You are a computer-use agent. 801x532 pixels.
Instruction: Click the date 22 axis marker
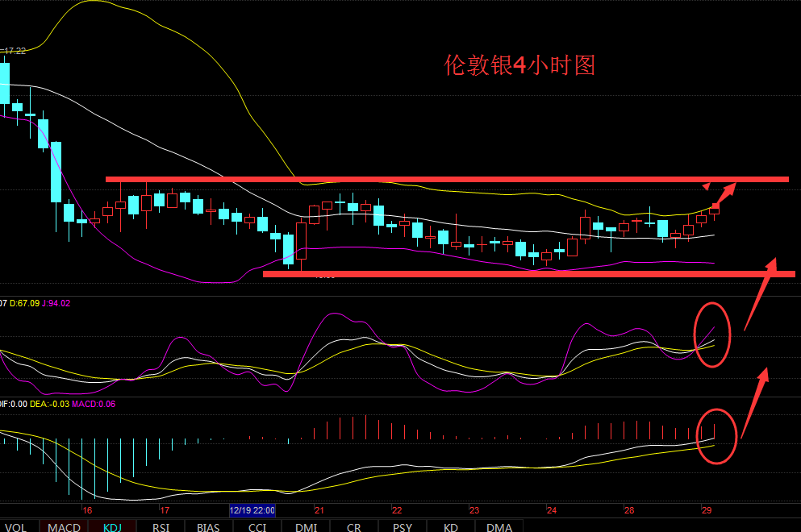(x=397, y=510)
